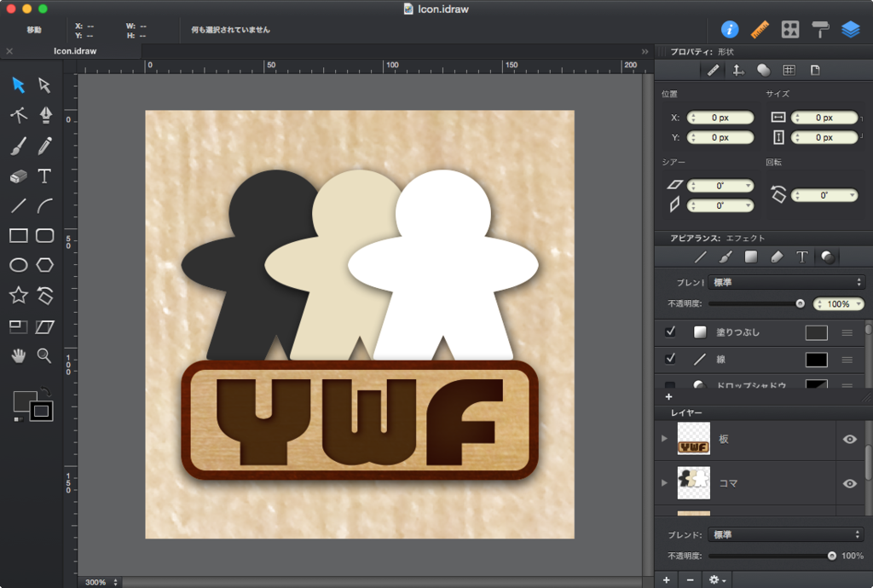Select the Rounded Rectangle tool
Image resolution: width=873 pixels, height=588 pixels.
tap(44, 235)
